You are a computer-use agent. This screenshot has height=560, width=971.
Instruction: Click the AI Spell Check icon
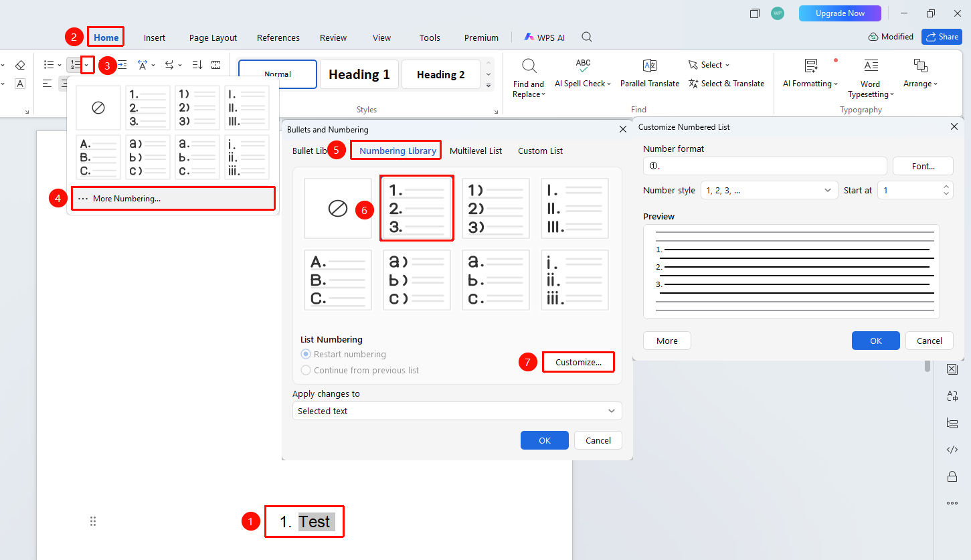(x=583, y=66)
